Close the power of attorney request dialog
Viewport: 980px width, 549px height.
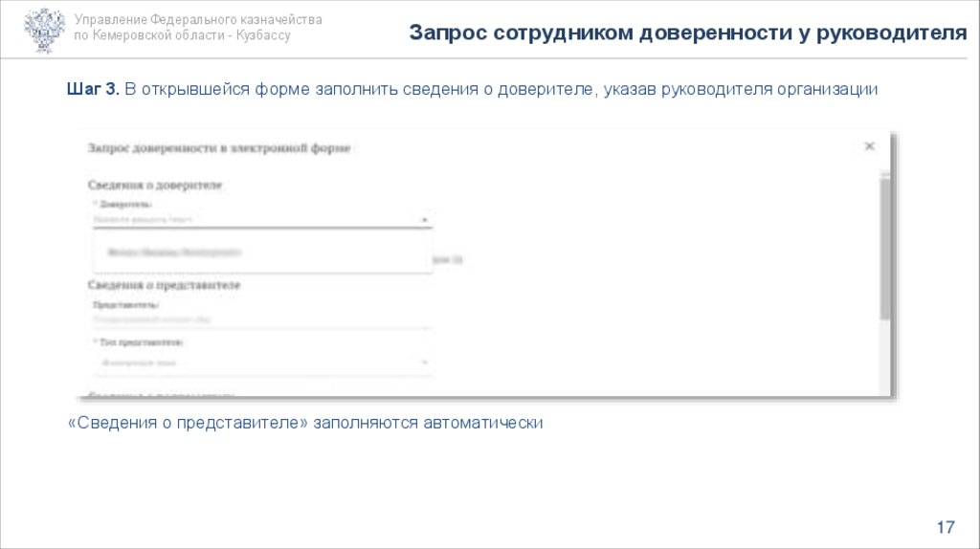[869, 146]
